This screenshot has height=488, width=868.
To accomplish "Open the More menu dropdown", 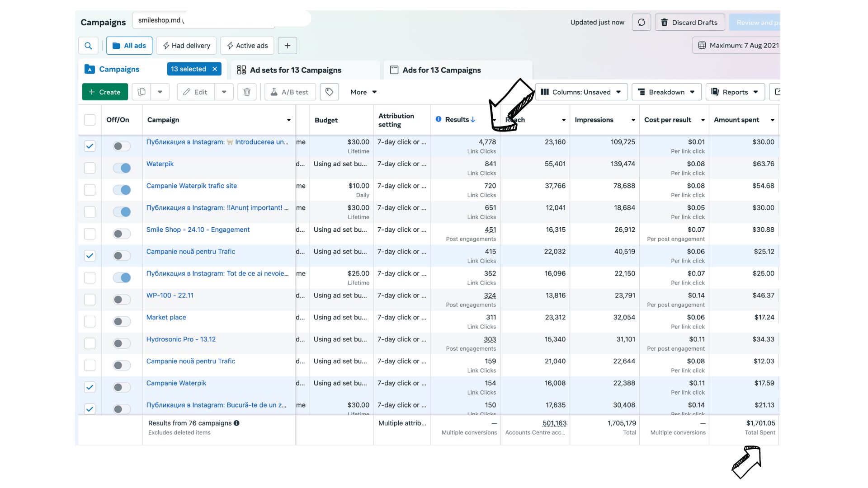I will [363, 92].
